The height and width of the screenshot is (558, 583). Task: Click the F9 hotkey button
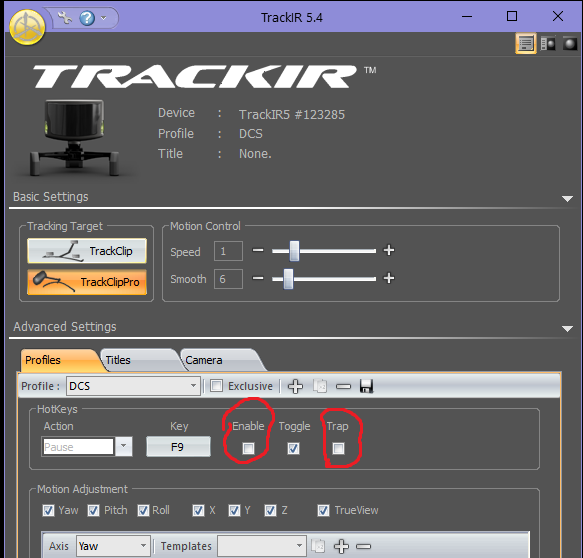pos(178,446)
